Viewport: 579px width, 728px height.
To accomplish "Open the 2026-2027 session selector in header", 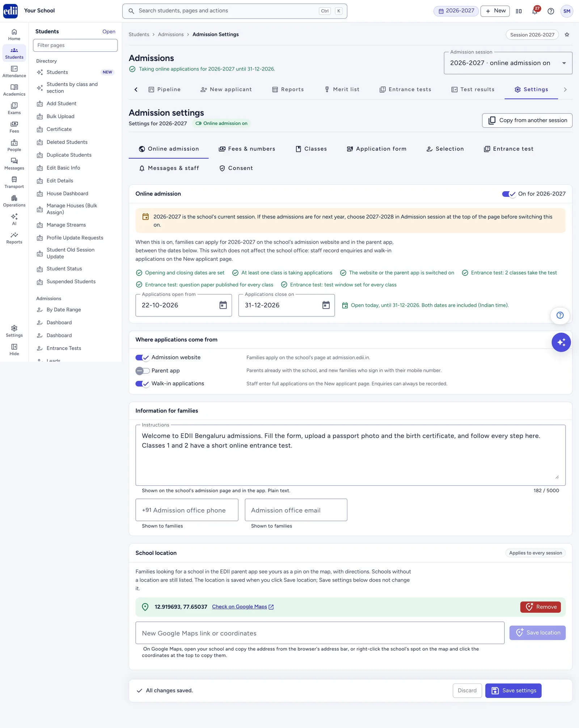I will point(456,11).
